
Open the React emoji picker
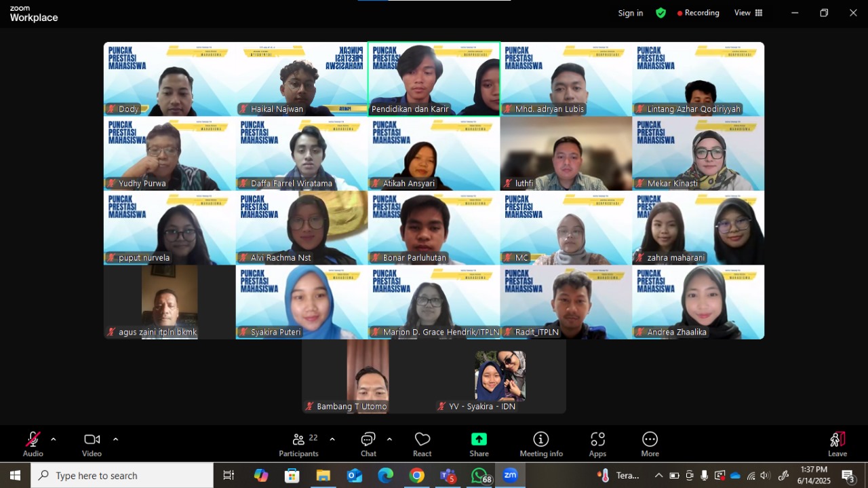422,444
